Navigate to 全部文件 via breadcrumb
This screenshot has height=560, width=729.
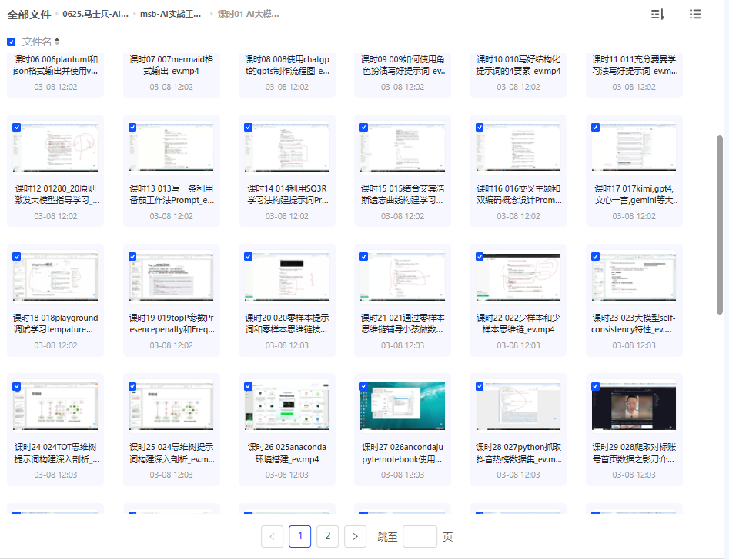(29, 14)
